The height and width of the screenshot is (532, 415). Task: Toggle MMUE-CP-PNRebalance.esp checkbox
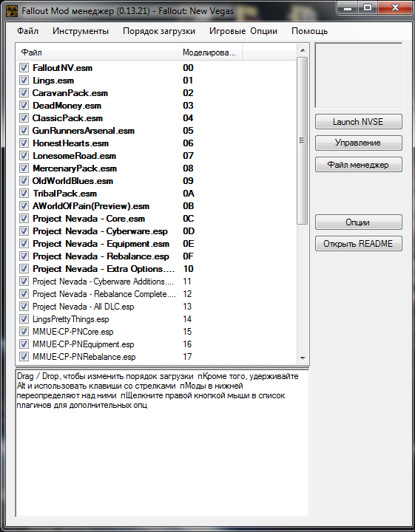coord(24,357)
